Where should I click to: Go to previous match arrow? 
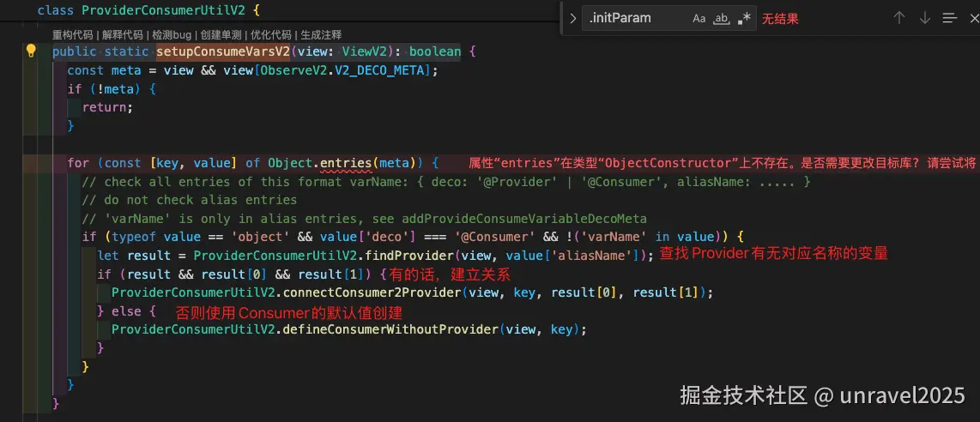[898, 18]
